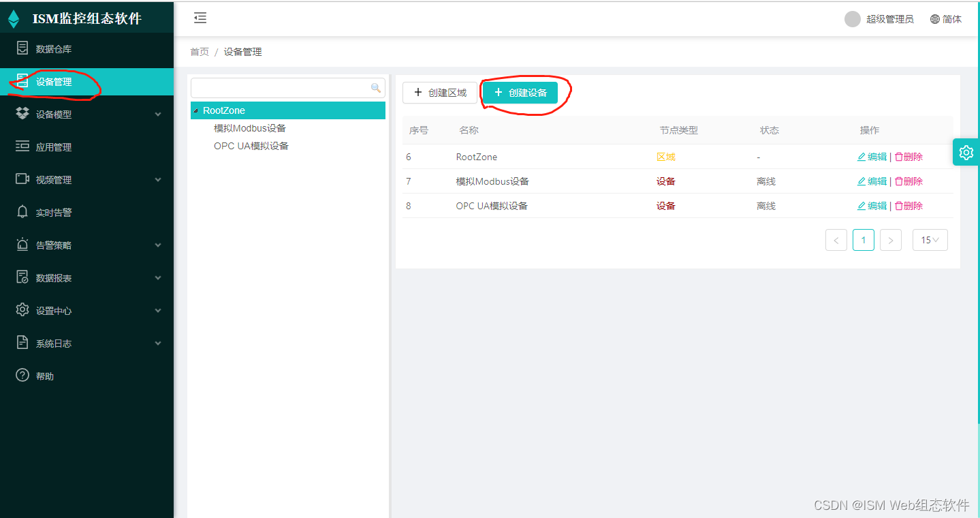Image resolution: width=980 pixels, height=518 pixels.
Task: Click the 超级管理员 avatar circle
Action: 853,19
